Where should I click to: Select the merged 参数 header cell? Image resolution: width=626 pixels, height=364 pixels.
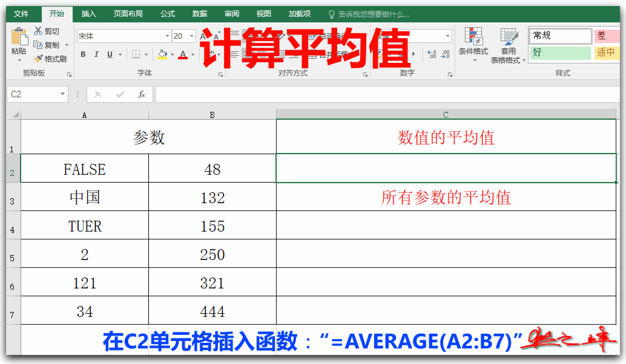[148, 137]
